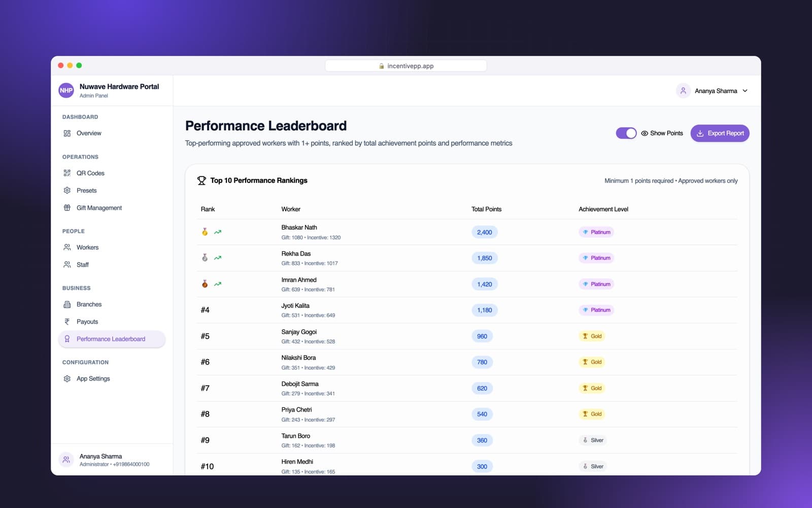Click the 1,850 points badge
Screen dimensions: 812x508
[485, 258]
